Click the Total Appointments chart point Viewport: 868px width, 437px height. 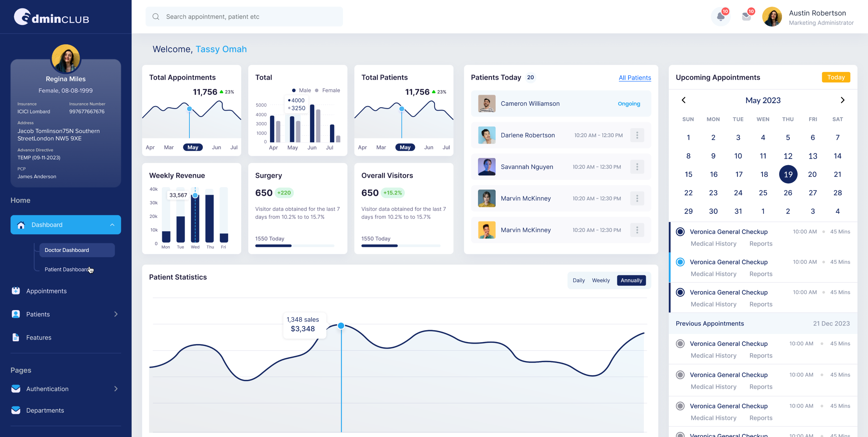point(189,109)
